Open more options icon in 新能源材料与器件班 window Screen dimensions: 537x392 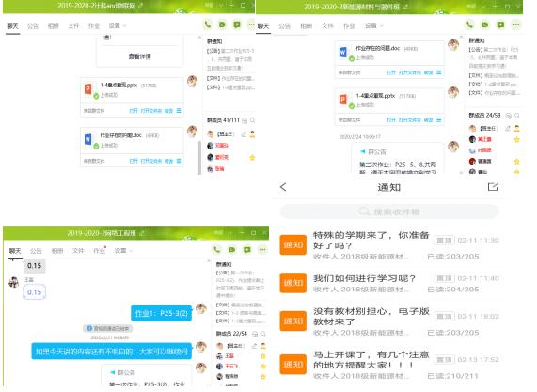[x=516, y=24]
